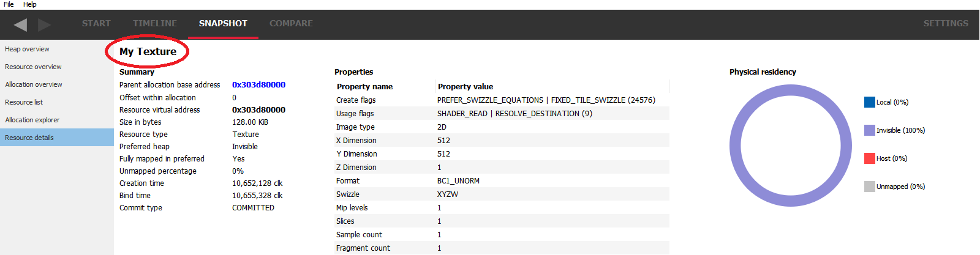The height and width of the screenshot is (255, 980).
Task: Open Resource overview pane
Action: pos(33,67)
